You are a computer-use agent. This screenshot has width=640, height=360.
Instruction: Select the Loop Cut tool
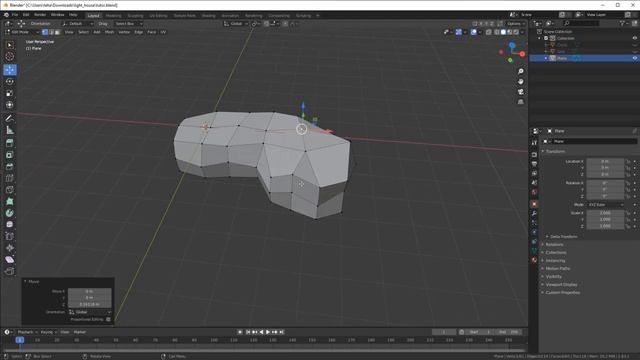pos(10,178)
